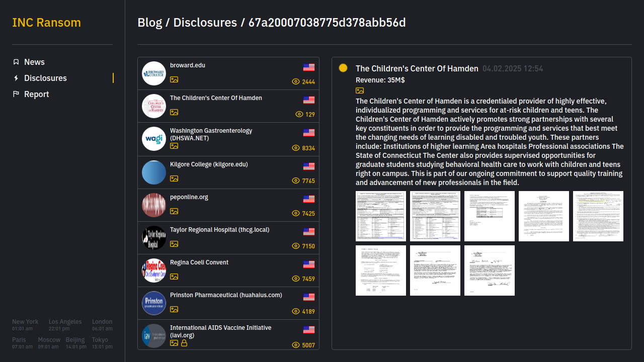Select the Regina Coeli Convent entry
This screenshot has height=362, width=644.
point(199,262)
